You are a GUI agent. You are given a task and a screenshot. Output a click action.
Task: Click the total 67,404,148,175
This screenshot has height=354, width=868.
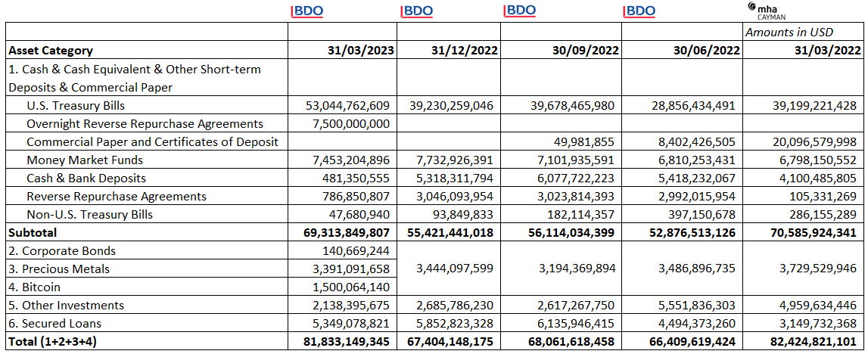point(450,342)
